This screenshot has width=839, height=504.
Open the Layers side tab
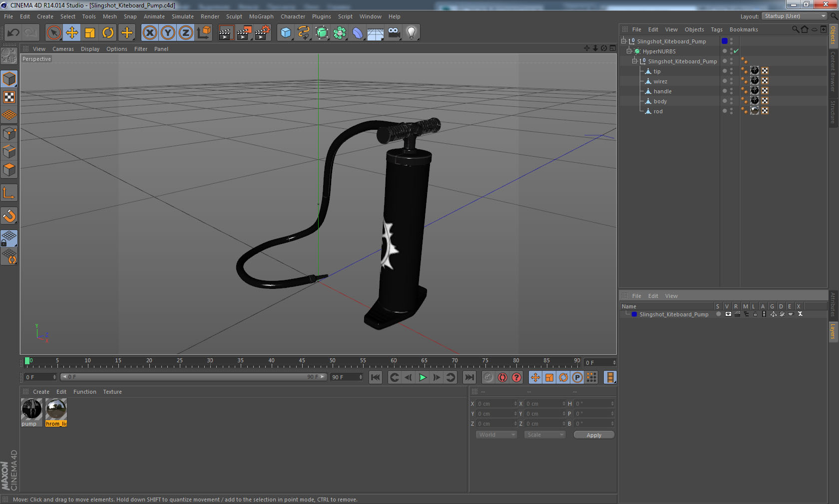tap(833, 331)
